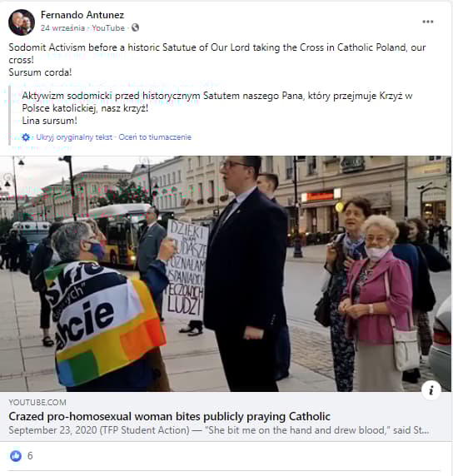
Task: Click the public globe privacy icon
Action: coord(135,27)
